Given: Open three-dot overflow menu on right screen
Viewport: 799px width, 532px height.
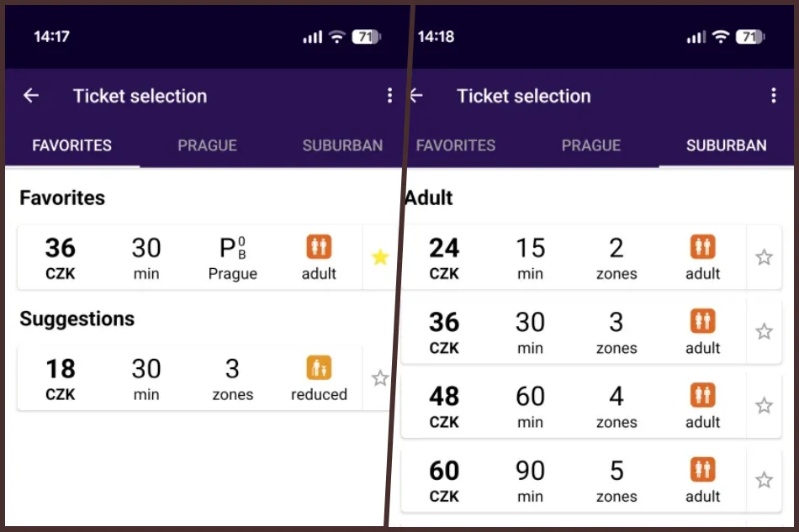Looking at the screenshot, I should [773, 96].
